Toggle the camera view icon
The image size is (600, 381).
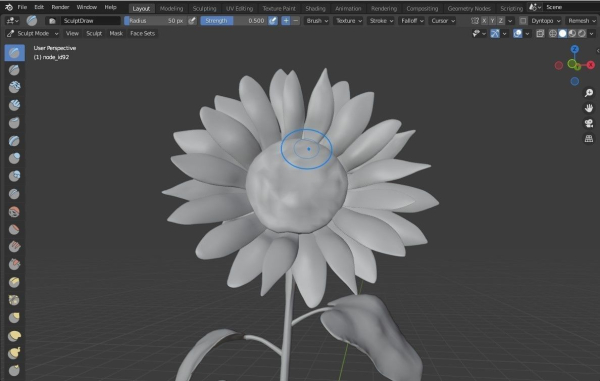tap(589, 123)
